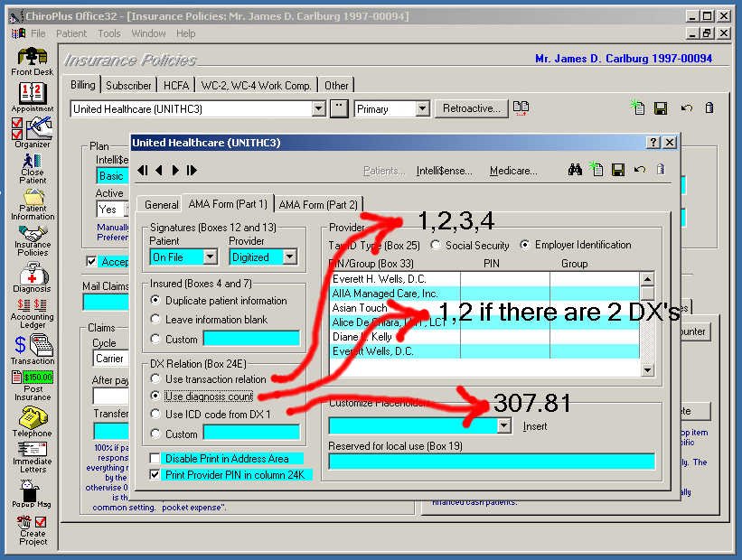Open Patient Information folder icon

[33, 205]
